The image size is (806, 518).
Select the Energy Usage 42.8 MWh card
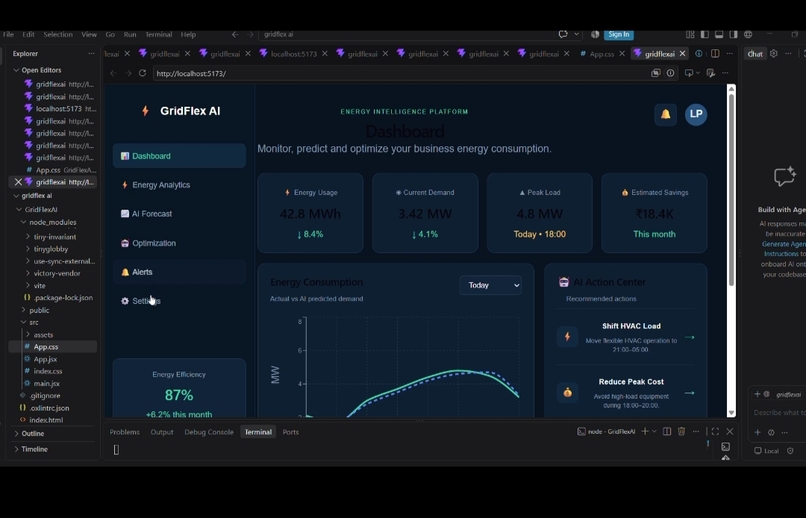point(310,213)
